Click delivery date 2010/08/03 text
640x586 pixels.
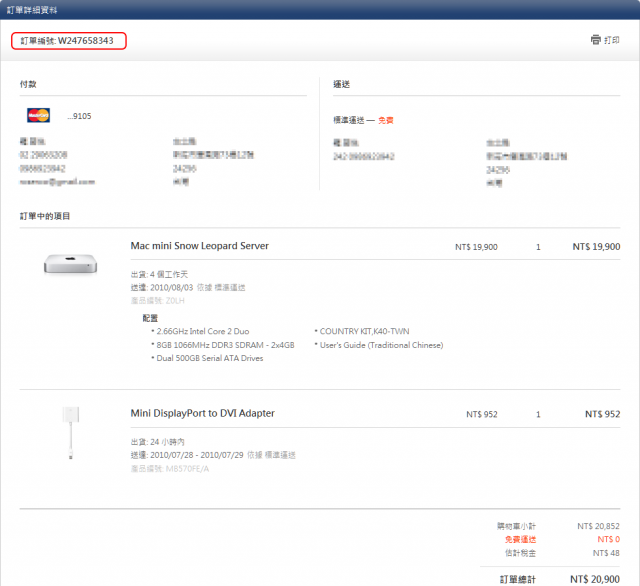[x=171, y=287]
